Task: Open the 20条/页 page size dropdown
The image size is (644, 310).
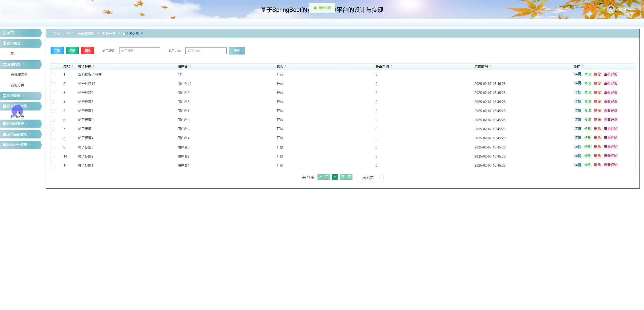Action: pos(370,178)
